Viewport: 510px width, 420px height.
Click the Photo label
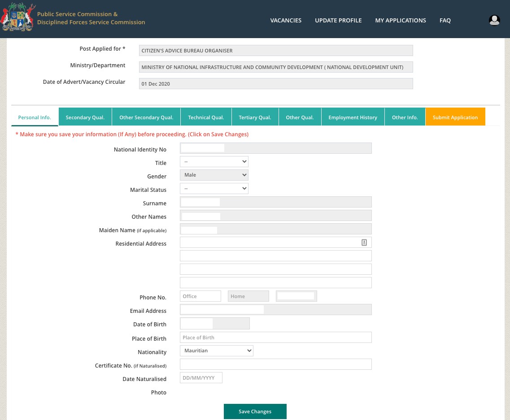coord(158,392)
